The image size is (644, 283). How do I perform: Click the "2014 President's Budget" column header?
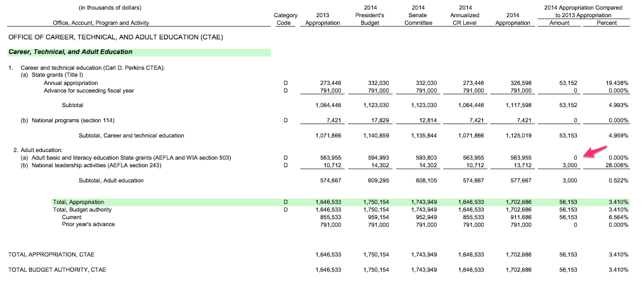370,15
